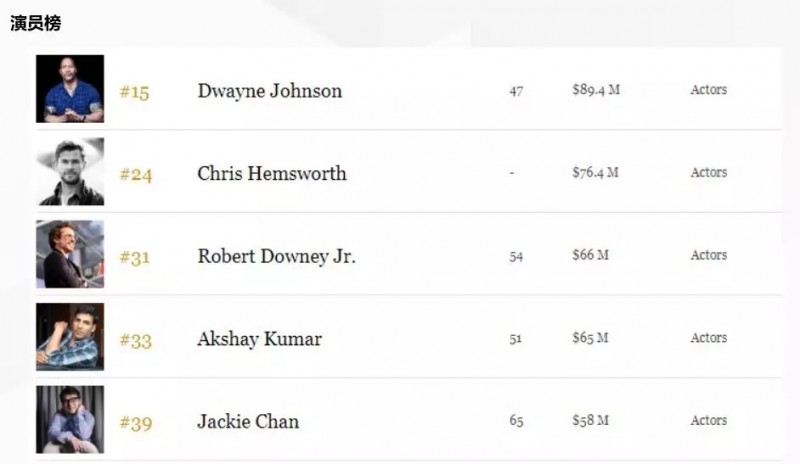This screenshot has height=464, width=800.
Task: Click the #24 rank label
Action: click(136, 175)
